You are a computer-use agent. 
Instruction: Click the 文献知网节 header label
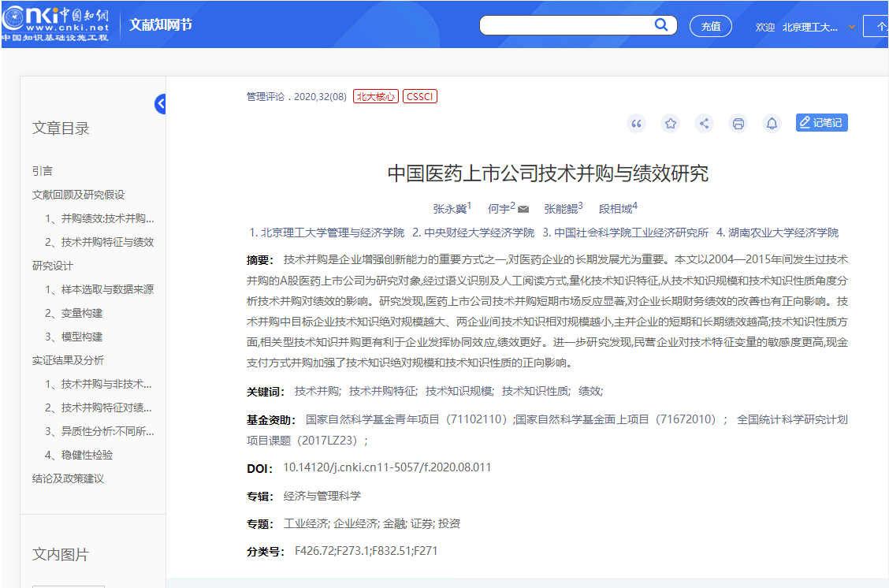[x=159, y=24]
